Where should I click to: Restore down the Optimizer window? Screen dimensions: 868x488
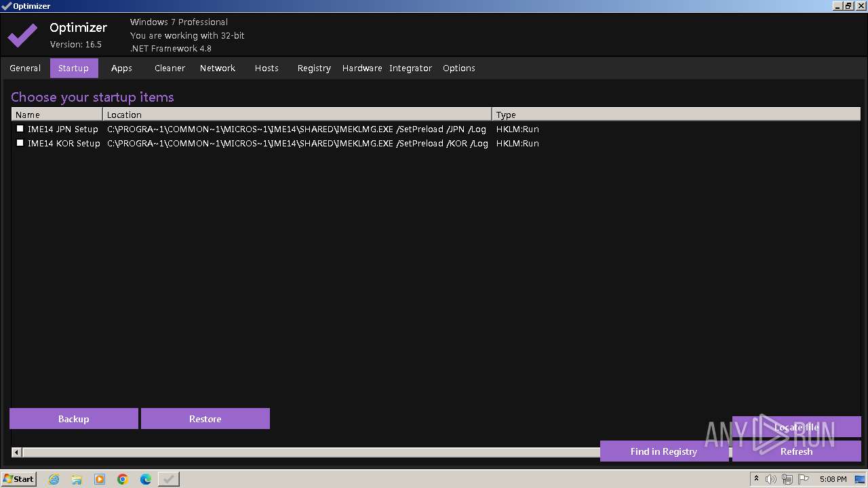click(848, 5)
